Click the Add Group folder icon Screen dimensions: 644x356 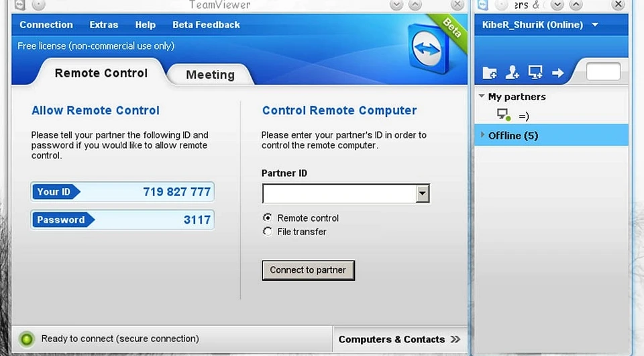pyautogui.click(x=490, y=73)
